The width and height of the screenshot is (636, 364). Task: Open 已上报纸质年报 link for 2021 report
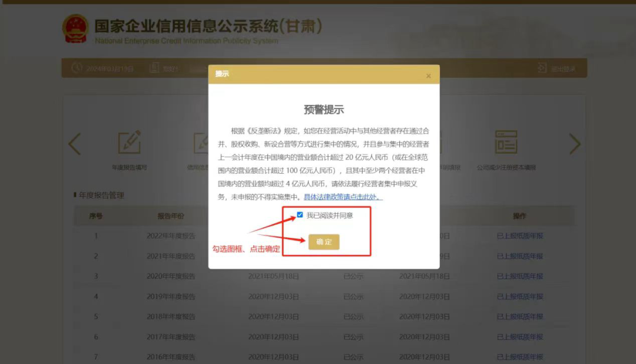(519, 256)
